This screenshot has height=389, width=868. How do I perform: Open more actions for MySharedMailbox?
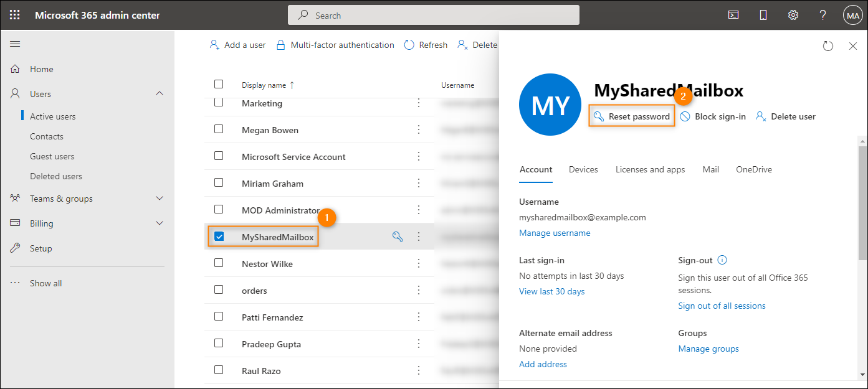tap(419, 237)
